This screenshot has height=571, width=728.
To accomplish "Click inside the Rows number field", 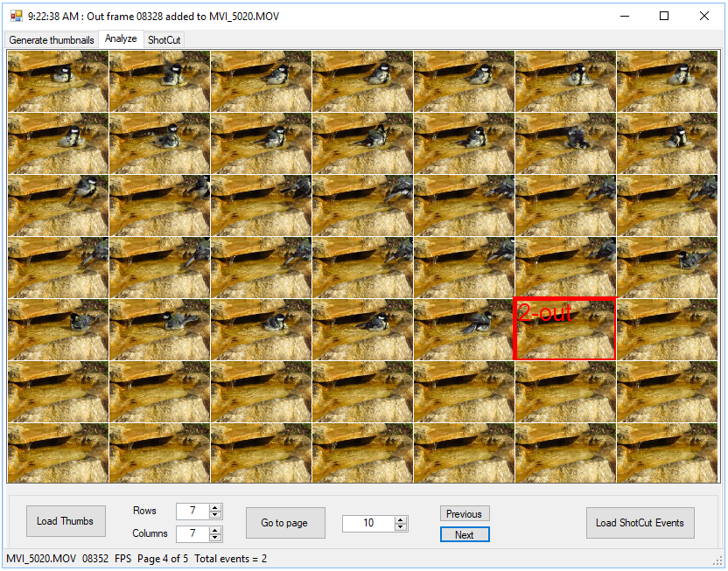I will point(192,512).
